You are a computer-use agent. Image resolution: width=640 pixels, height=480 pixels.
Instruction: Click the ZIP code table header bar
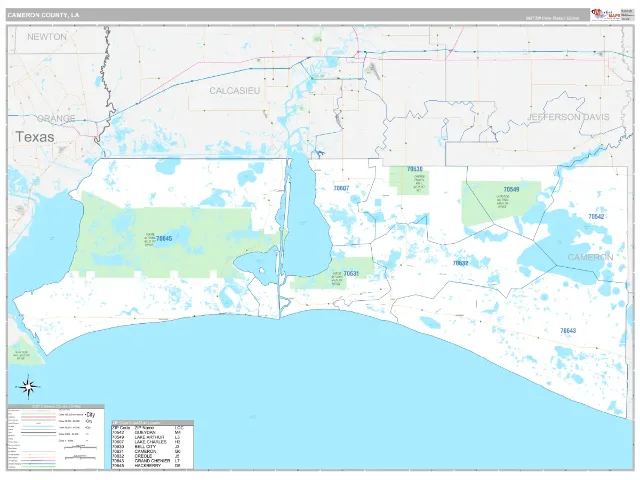pos(152,423)
